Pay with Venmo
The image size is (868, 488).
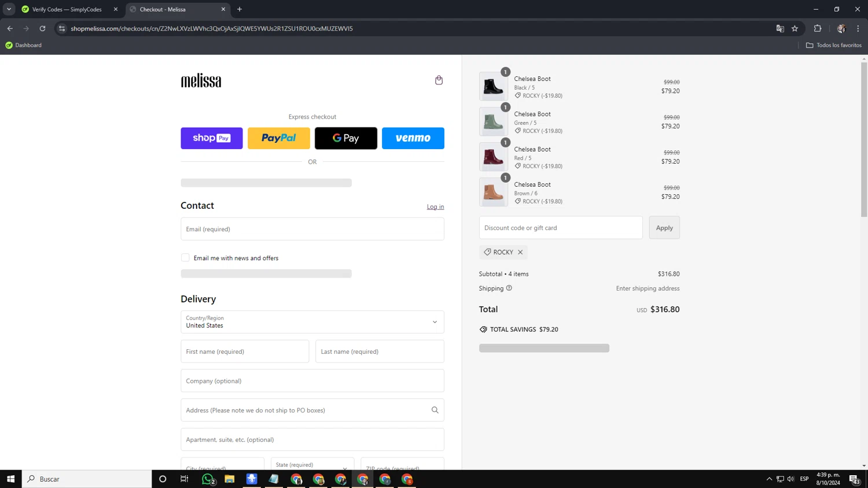point(413,138)
